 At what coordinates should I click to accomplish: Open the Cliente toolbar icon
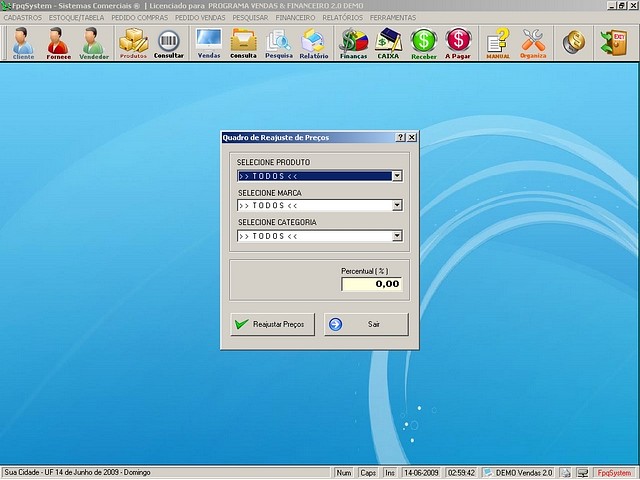click(x=23, y=43)
